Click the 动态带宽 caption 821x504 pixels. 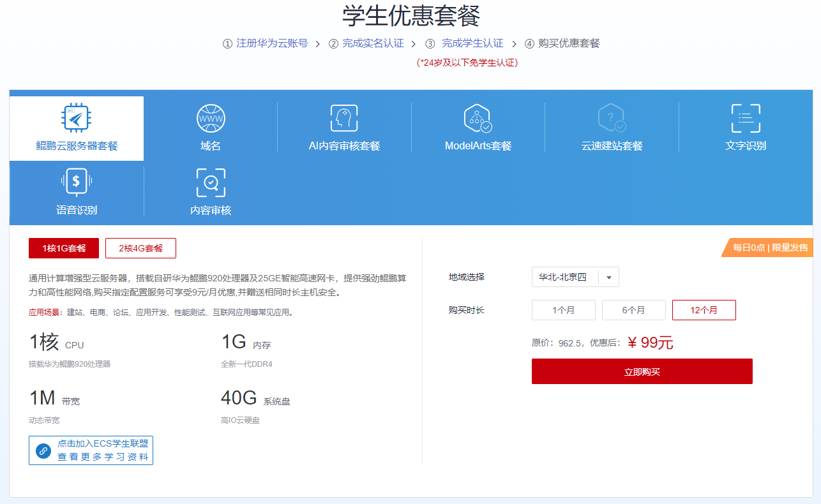pyautogui.click(x=44, y=420)
